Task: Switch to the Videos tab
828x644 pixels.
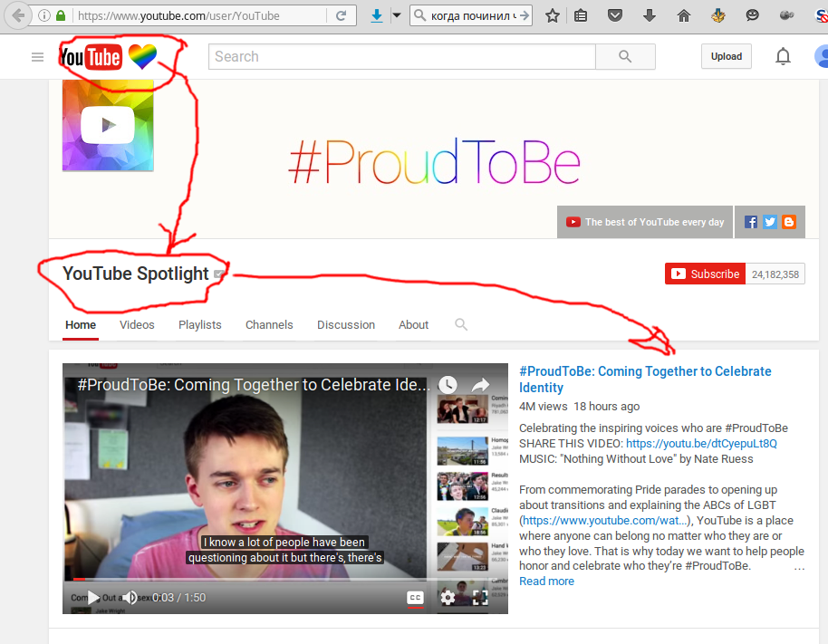Action: point(137,324)
